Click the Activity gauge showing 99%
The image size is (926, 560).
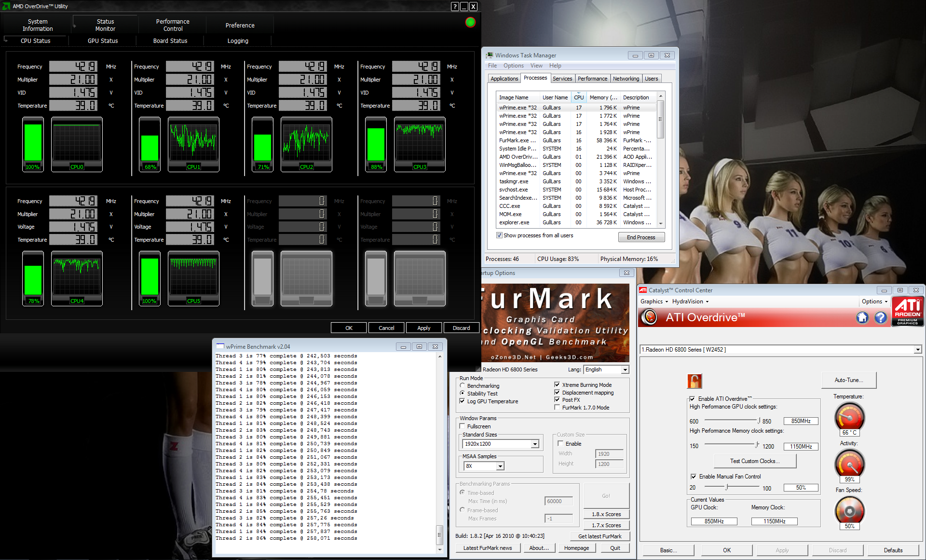click(849, 463)
